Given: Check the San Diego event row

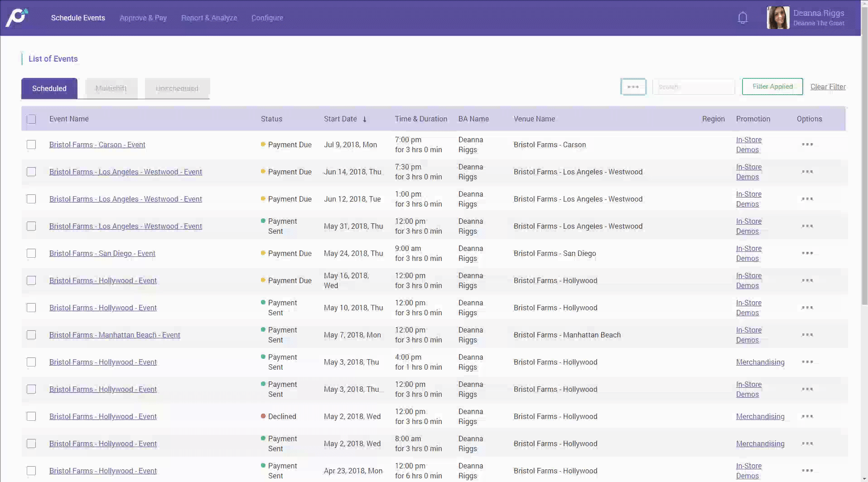Looking at the screenshot, I should pyautogui.click(x=31, y=253).
